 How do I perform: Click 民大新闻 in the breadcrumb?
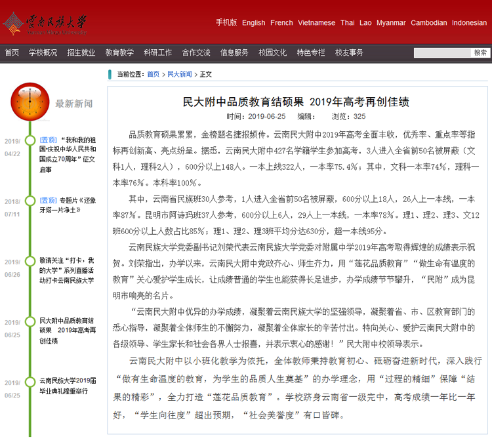[x=180, y=74]
